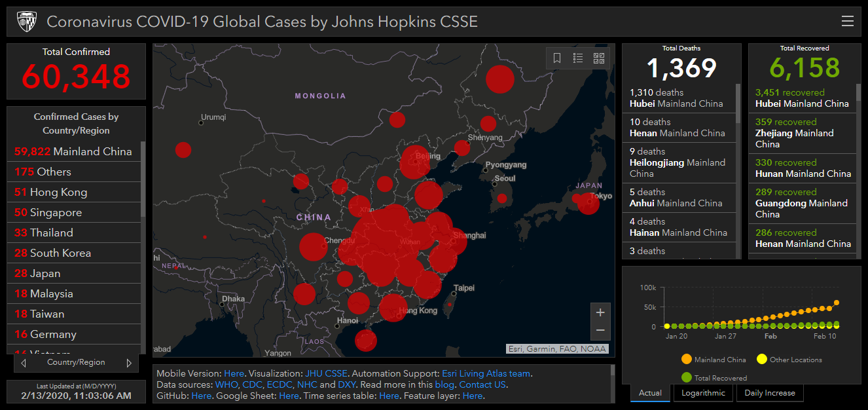Toggle Total Recovered legend series

coord(714,378)
